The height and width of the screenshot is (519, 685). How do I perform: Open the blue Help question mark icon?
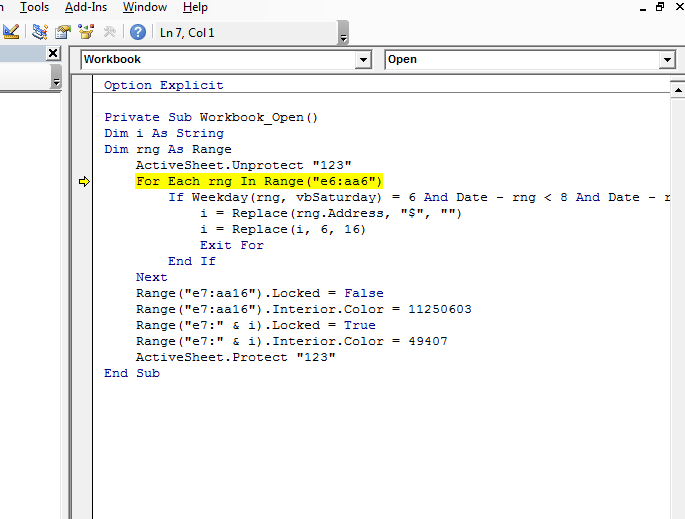click(x=138, y=32)
